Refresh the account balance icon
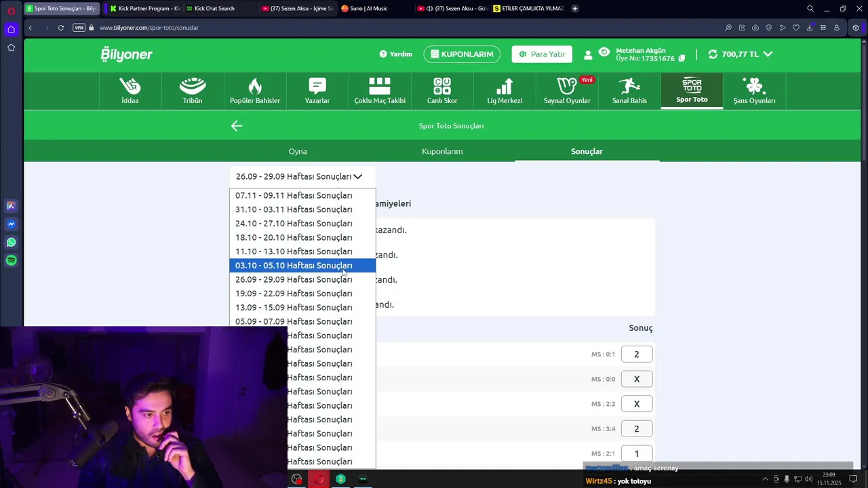This screenshot has height=488, width=868. pos(713,54)
